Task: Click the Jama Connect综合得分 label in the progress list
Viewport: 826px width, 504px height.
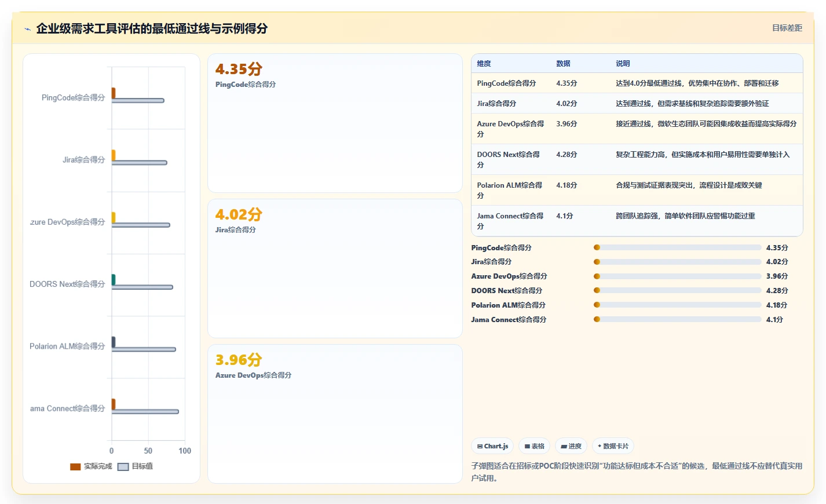Action: point(509,320)
